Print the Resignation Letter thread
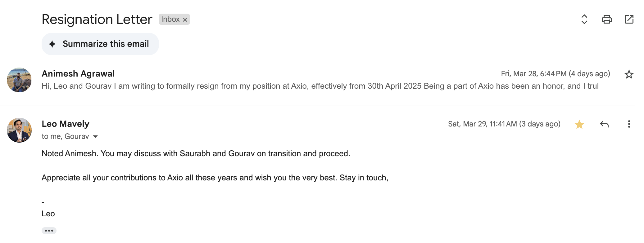 (606, 19)
